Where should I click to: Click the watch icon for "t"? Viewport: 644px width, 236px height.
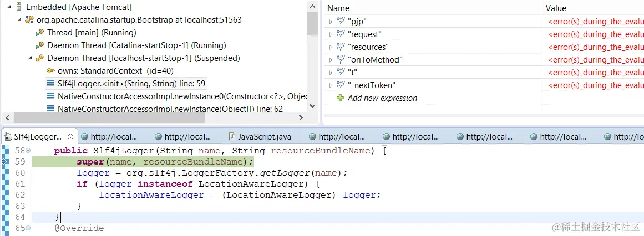click(x=341, y=72)
